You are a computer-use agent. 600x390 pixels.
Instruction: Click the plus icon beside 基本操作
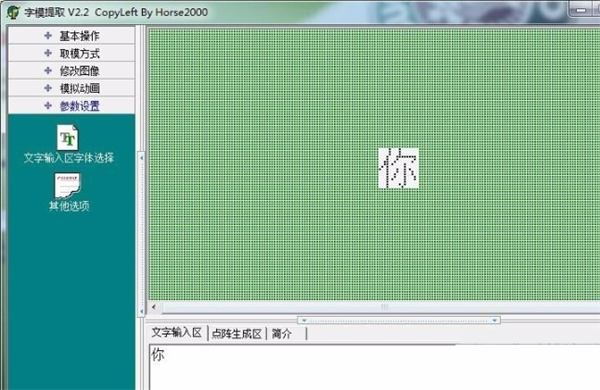48,36
